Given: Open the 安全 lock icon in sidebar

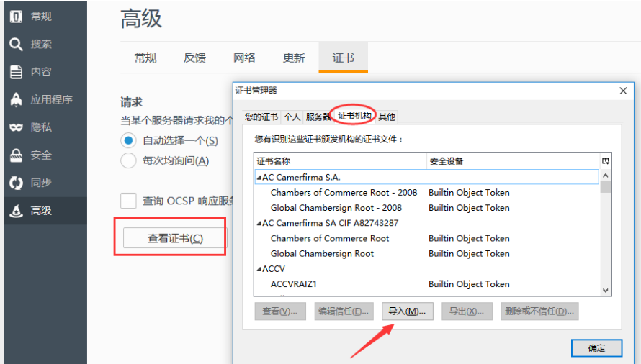Looking at the screenshot, I should pos(16,155).
